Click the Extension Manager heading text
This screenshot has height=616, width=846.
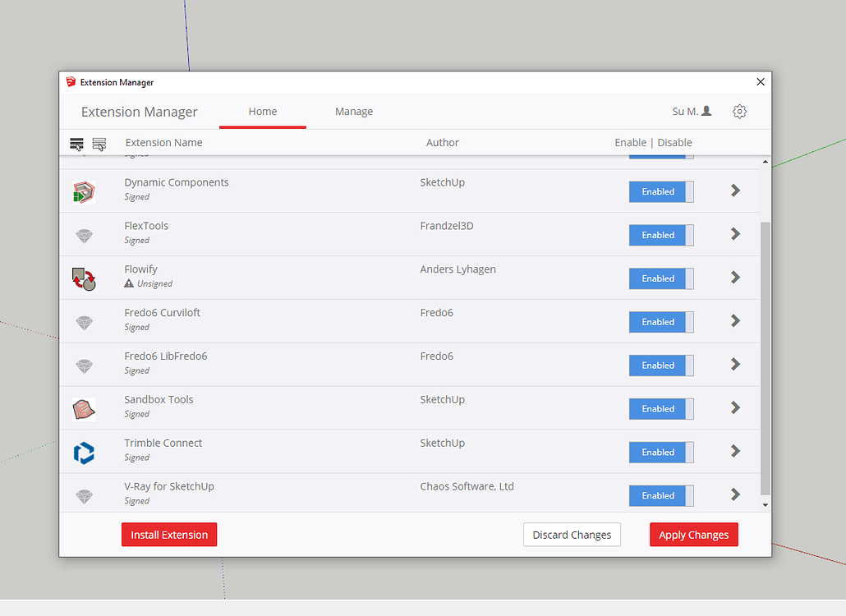(139, 112)
